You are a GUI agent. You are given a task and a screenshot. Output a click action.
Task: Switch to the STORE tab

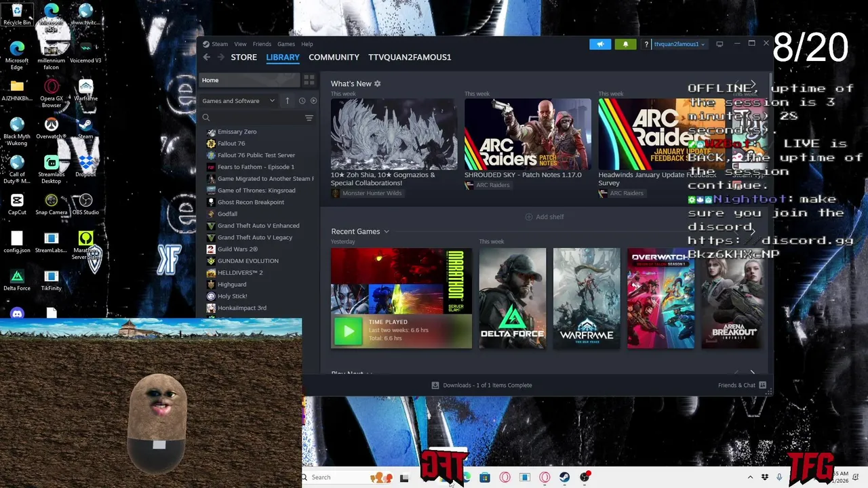pyautogui.click(x=243, y=58)
